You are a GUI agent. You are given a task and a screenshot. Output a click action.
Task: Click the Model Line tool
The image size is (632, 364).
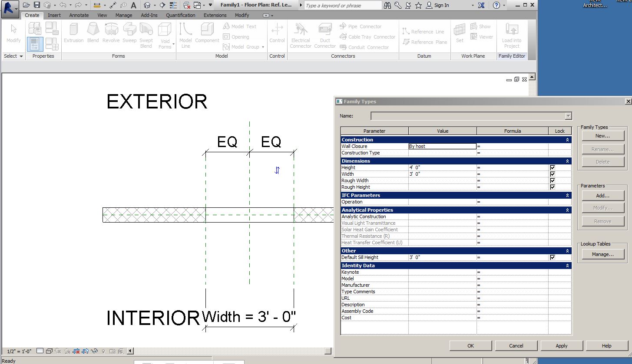click(x=185, y=36)
